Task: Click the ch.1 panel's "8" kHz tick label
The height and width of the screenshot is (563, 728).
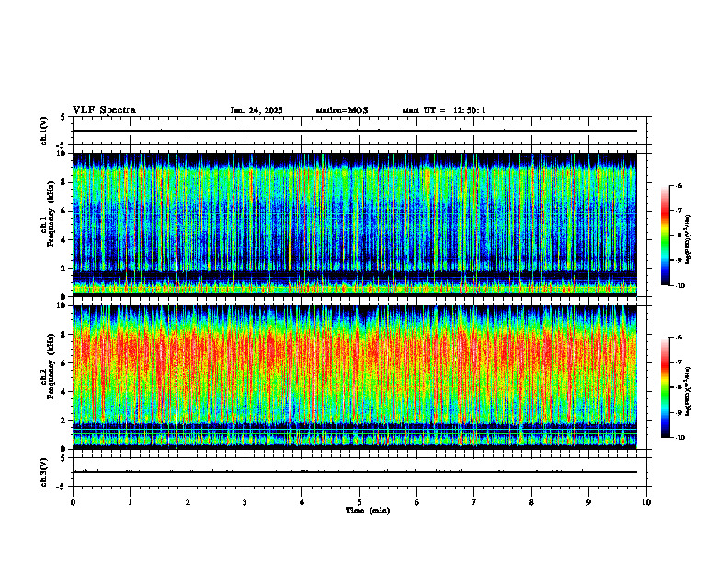Action: click(x=64, y=182)
